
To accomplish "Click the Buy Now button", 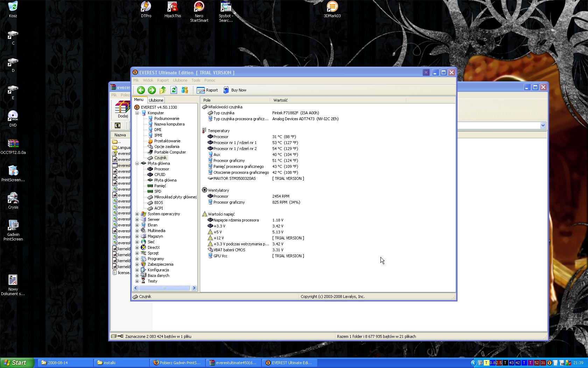I will click(x=234, y=90).
